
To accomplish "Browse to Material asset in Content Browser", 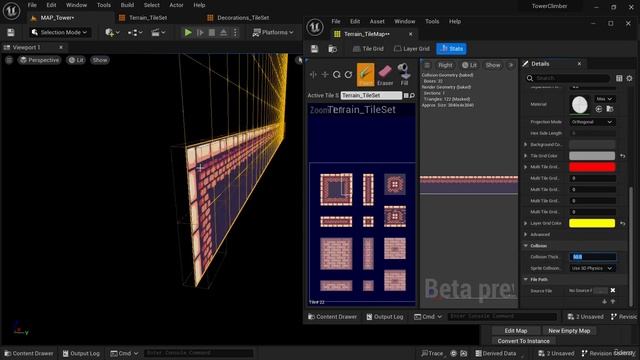I will [610, 109].
